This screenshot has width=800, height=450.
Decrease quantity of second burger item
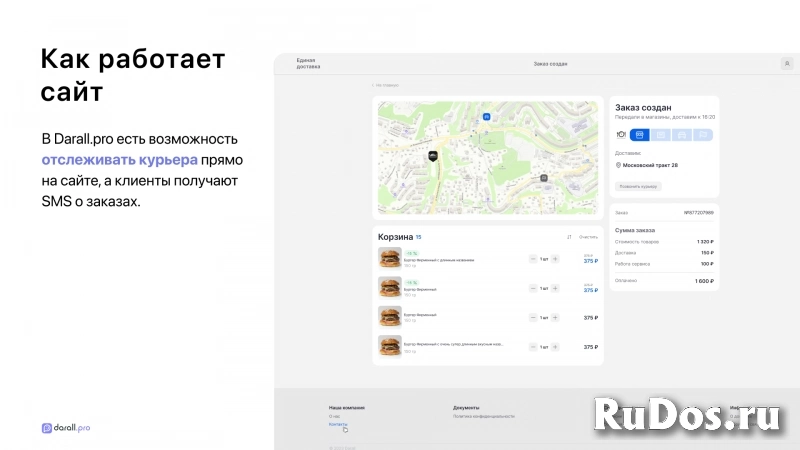pos(533,289)
